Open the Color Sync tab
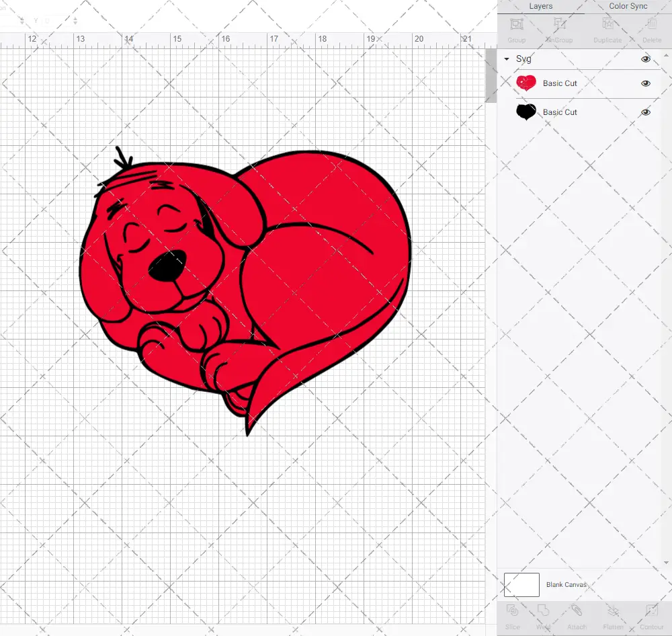The height and width of the screenshot is (636, 672). click(628, 7)
